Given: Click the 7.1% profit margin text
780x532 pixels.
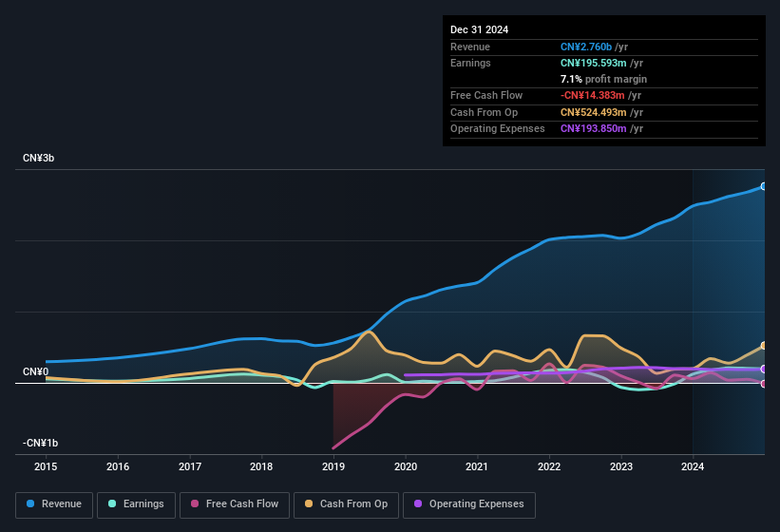Looking at the screenshot, I should coord(603,79).
